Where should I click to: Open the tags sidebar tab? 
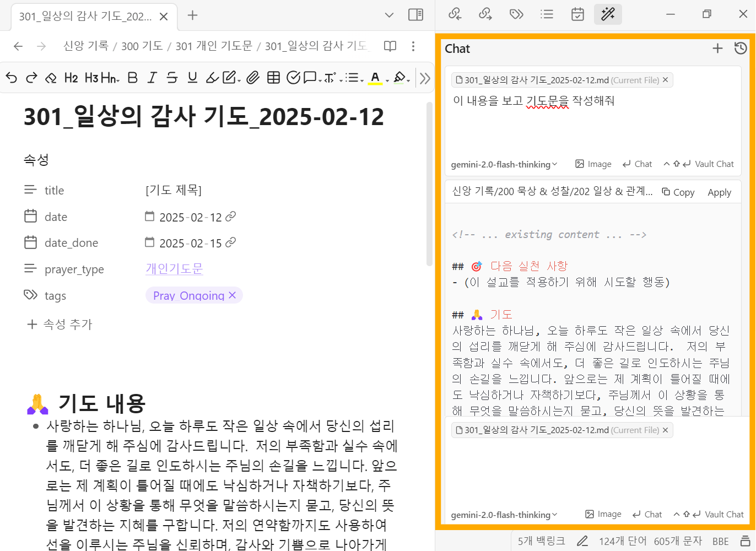click(x=516, y=14)
